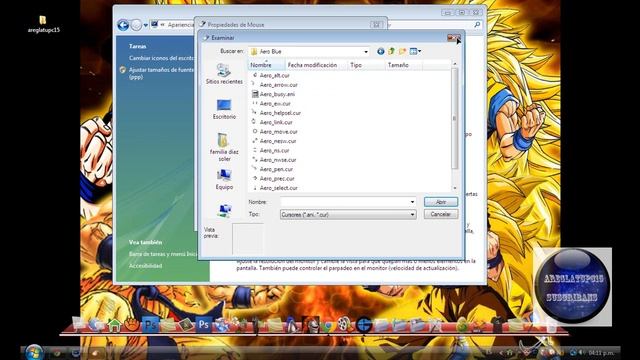Select the Aero_ns.cur file

(271, 150)
